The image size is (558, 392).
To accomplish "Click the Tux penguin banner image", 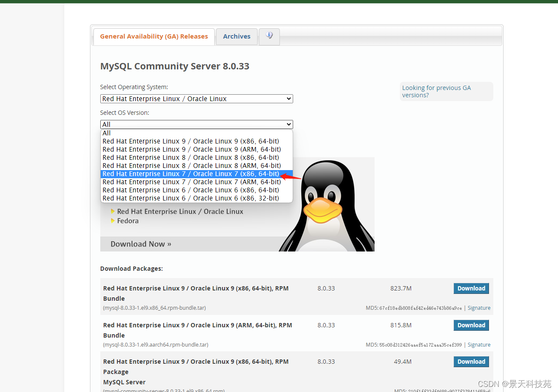I will pos(328,206).
